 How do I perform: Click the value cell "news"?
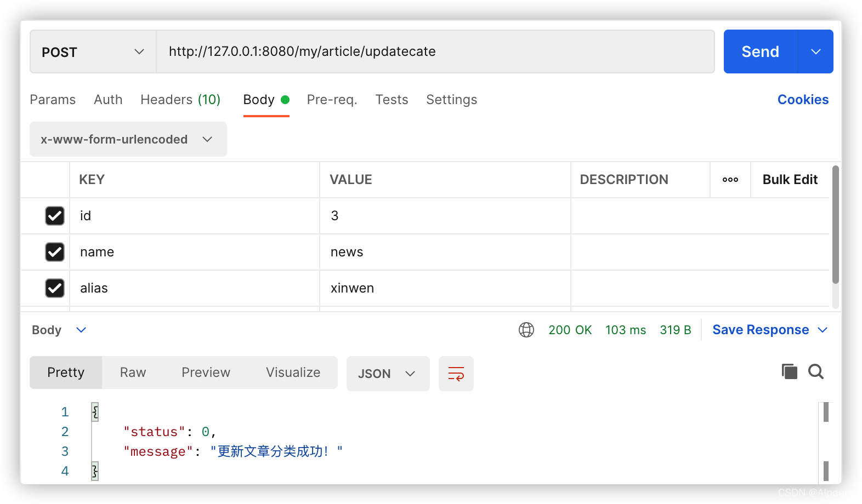click(445, 252)
